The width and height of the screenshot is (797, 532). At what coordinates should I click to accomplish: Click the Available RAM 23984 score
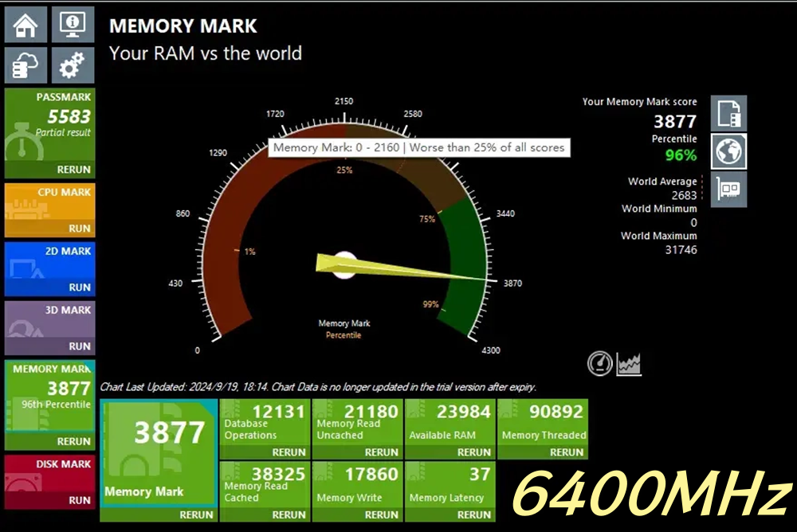(x=464, y=412)
